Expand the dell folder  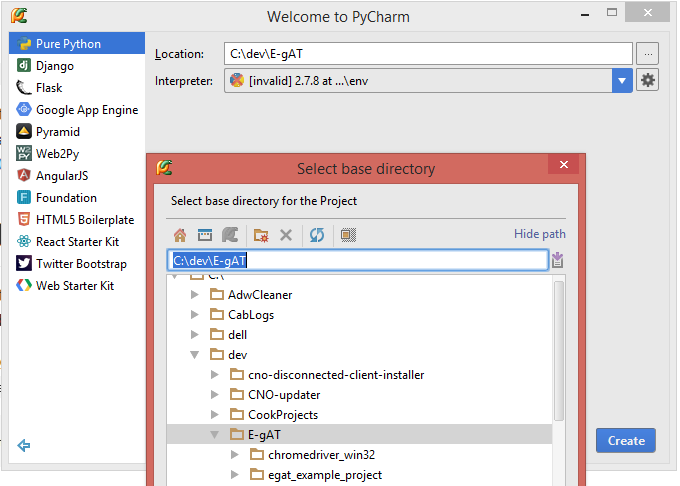[x=195, y=335]
